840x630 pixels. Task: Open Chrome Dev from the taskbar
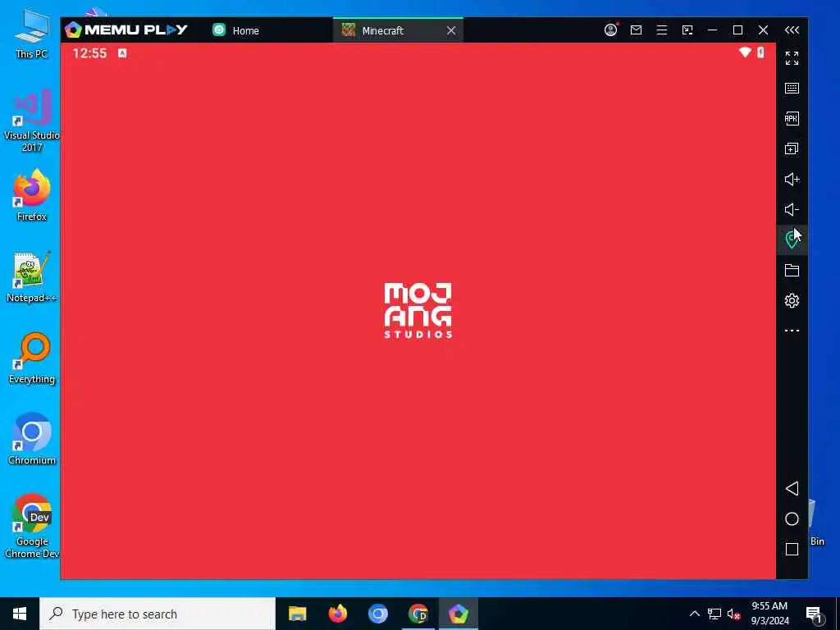[418, 614]
